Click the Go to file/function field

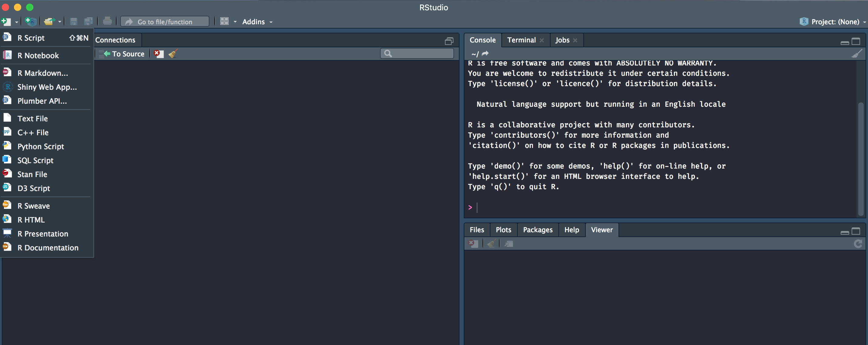click(165, 22)
